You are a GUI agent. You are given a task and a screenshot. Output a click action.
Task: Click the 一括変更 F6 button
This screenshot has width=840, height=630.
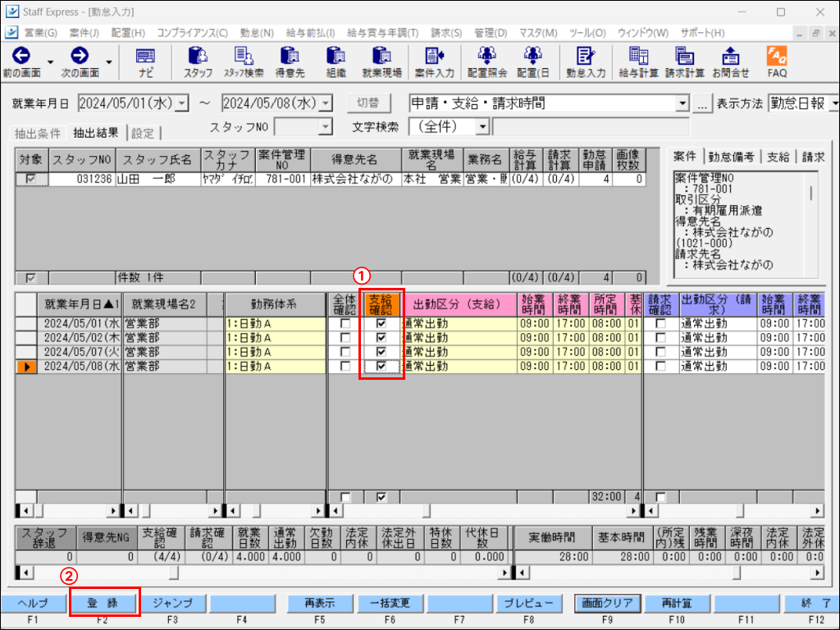click(x=390, y=603)
